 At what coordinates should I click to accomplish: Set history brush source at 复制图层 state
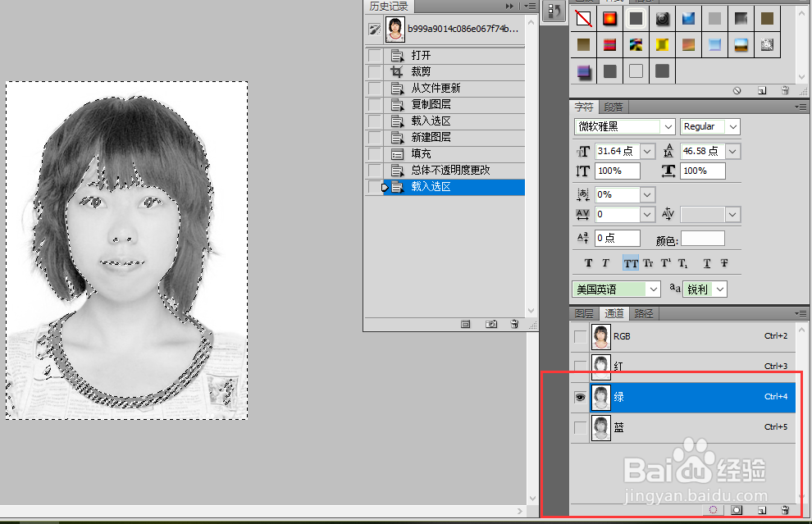point(374,105)
